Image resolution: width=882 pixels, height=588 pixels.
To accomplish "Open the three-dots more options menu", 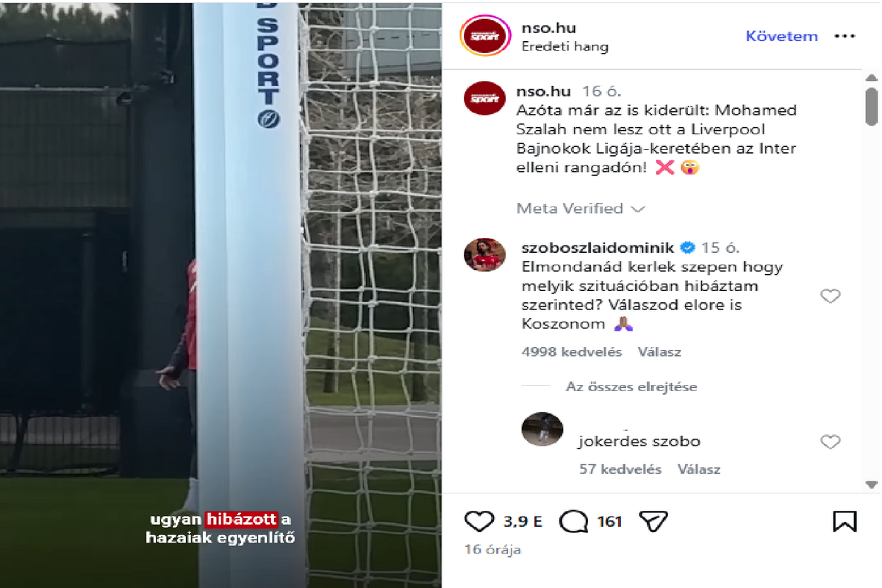I will (845, 36).
